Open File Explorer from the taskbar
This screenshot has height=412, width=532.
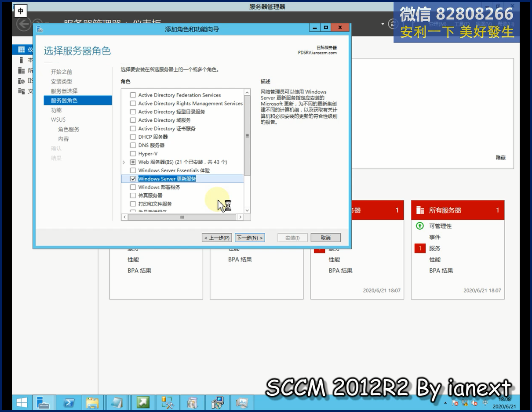(x=93, y=402)
